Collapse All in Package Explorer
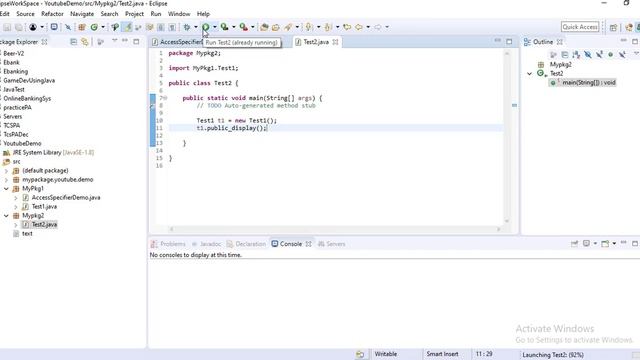 tap(73, 42)
